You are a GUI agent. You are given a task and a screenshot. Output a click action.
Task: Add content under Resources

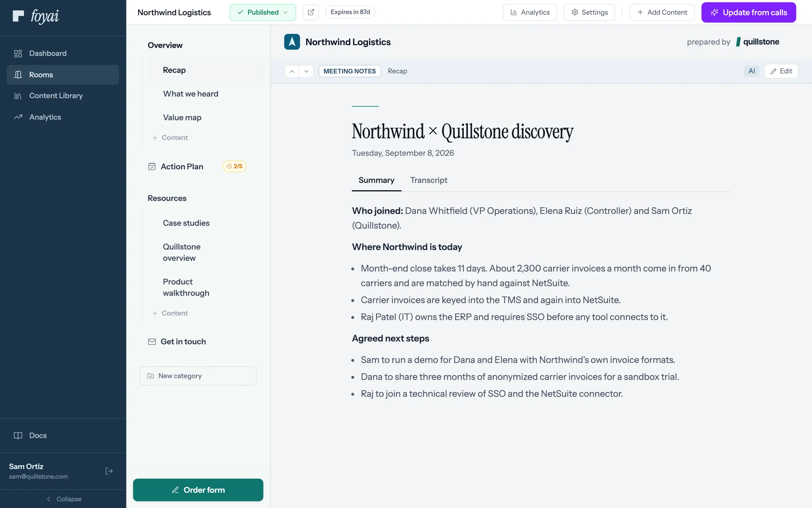(x=170, y=313)
